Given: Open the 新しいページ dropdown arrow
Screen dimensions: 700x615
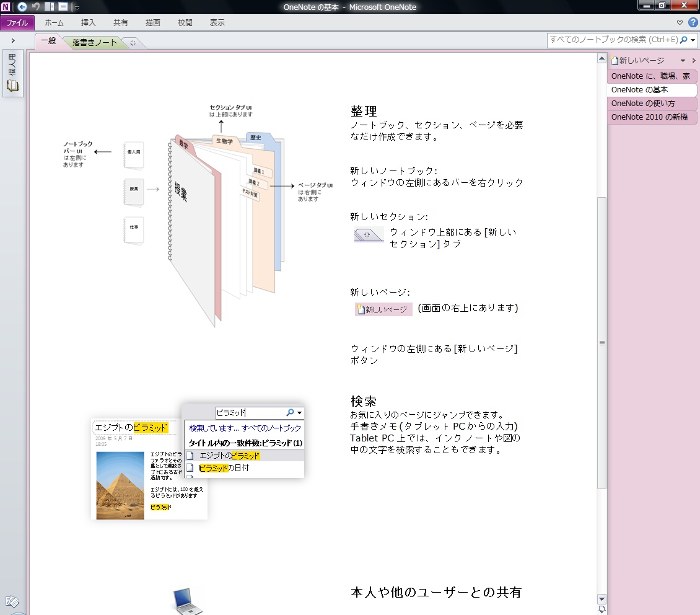Looking at the screenshot, I should (683, 61).
